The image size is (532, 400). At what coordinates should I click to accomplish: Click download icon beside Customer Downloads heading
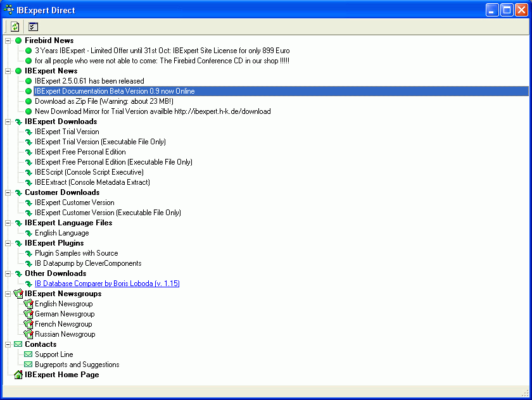pos(18,192)
